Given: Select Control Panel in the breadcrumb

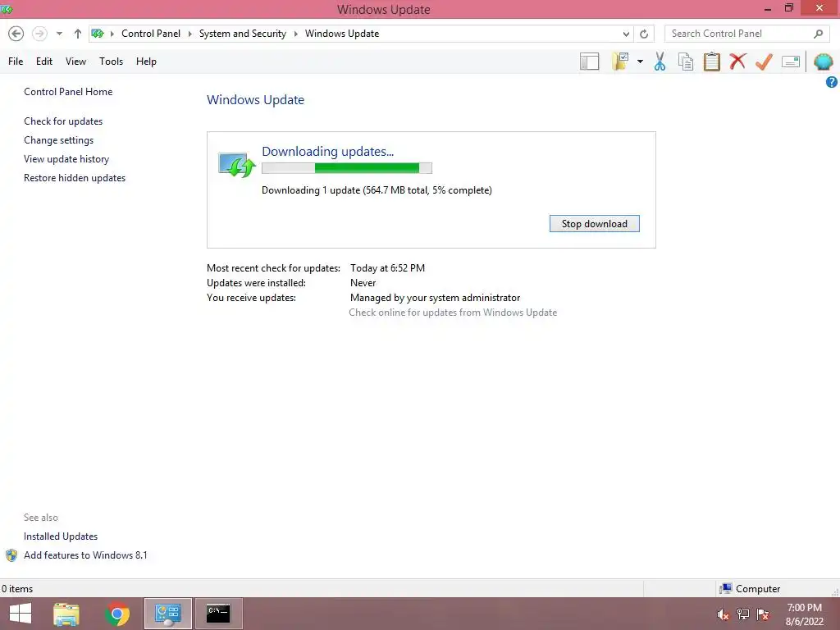Looking at the screenshot, I should pyautogui.click(x=151, y=34).
